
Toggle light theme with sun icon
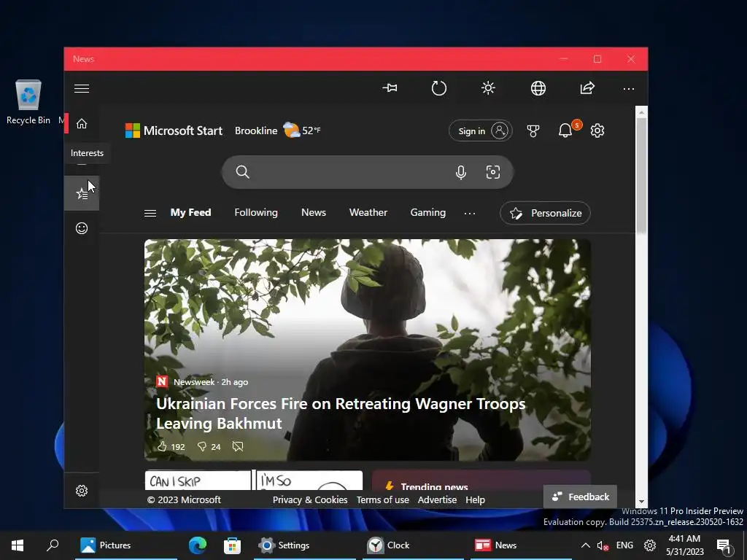488,88
